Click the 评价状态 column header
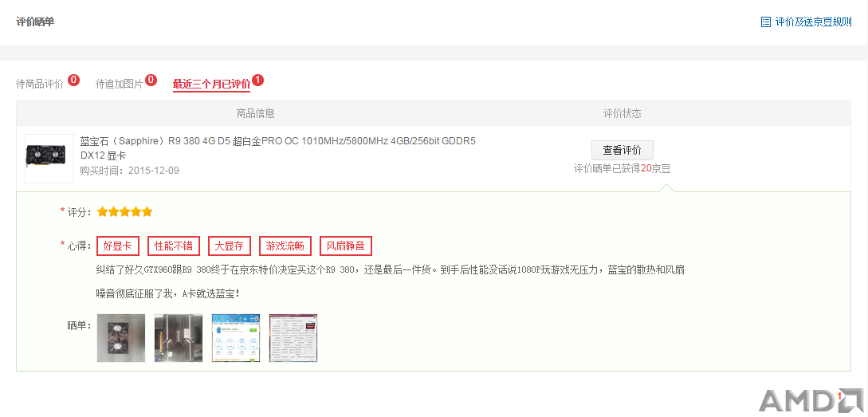868x417 pixels. (x=623, y=113)
